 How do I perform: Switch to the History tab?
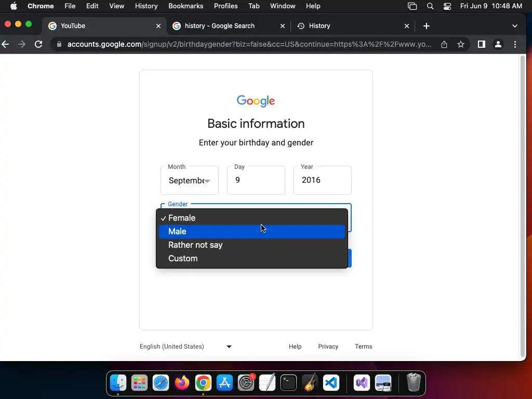(353, 26)
